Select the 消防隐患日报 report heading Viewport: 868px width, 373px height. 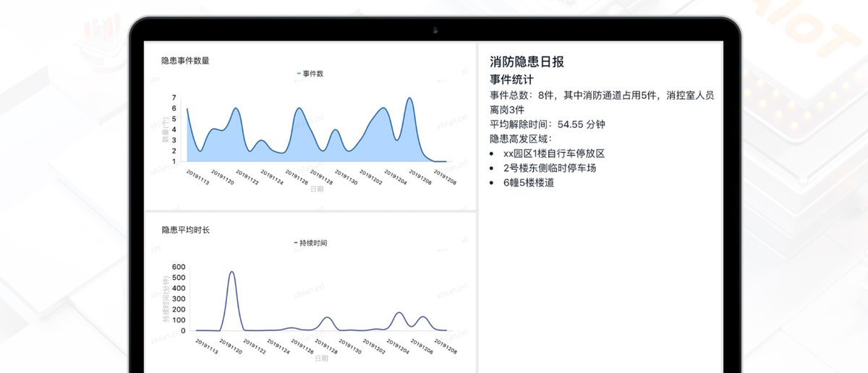[527, 62]
